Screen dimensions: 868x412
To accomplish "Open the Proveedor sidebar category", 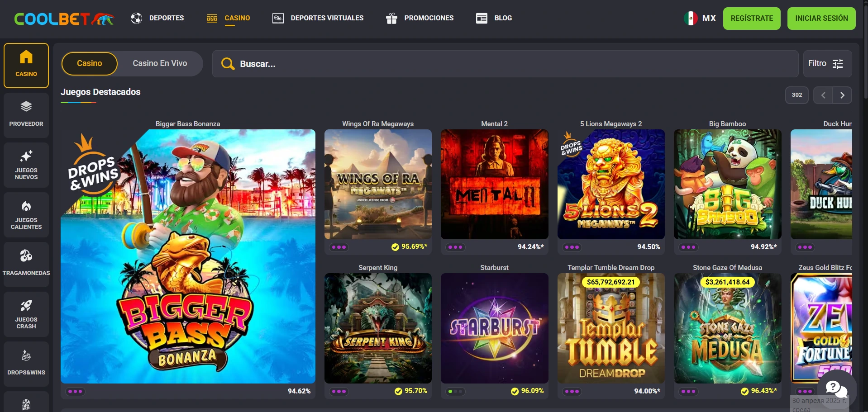I will coord(26,115).
